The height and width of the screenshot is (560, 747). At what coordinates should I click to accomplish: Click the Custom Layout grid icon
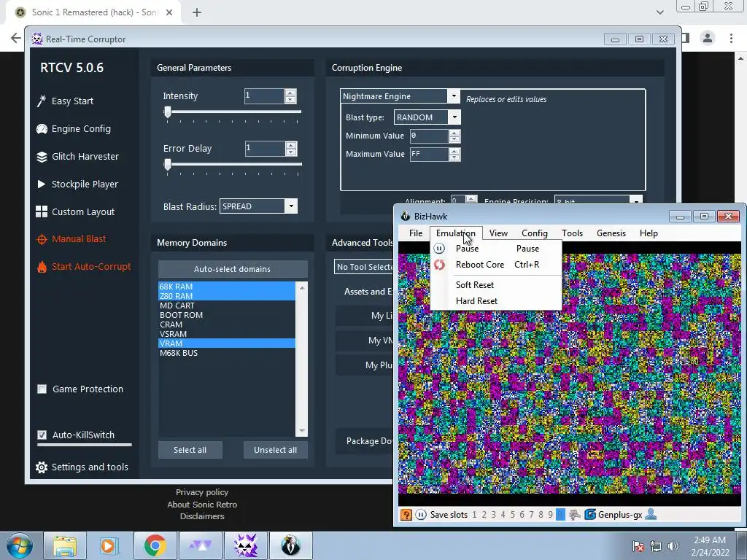click(42, 211)
